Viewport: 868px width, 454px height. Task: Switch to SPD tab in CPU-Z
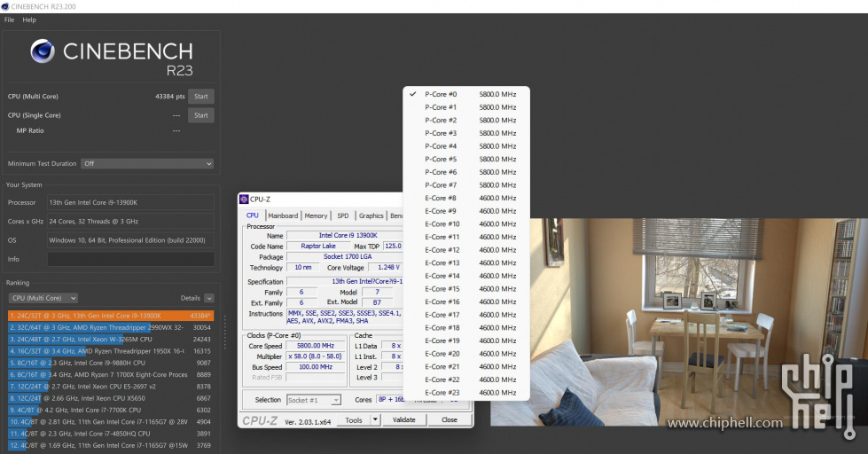pos(342,216)
